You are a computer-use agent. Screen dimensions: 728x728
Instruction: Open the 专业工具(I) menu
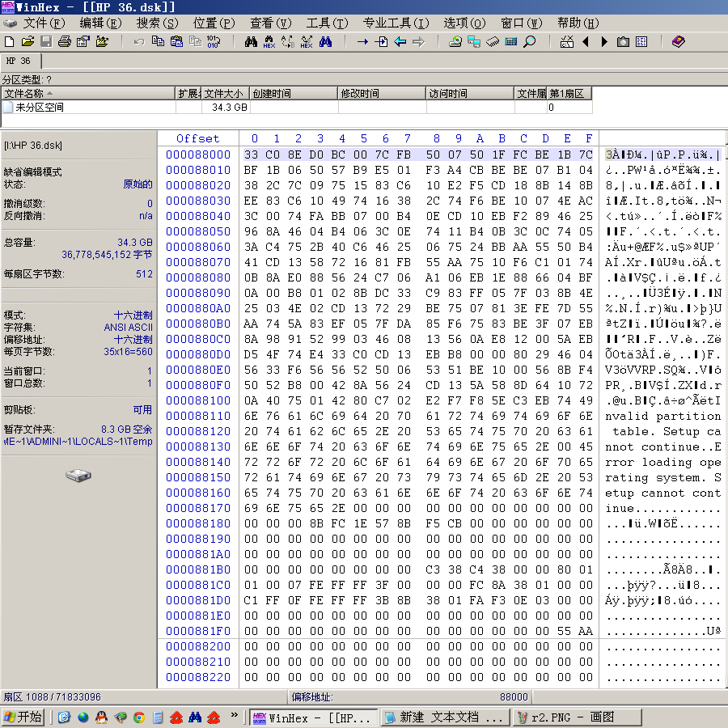[x=396, y=23]
